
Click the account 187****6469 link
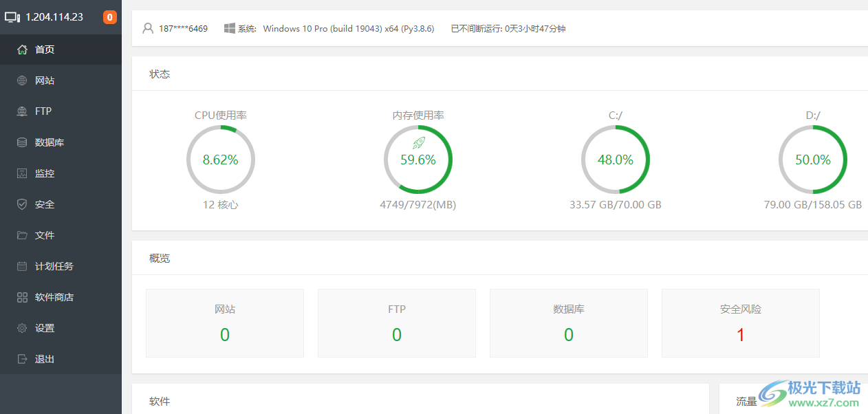point(183,29)
